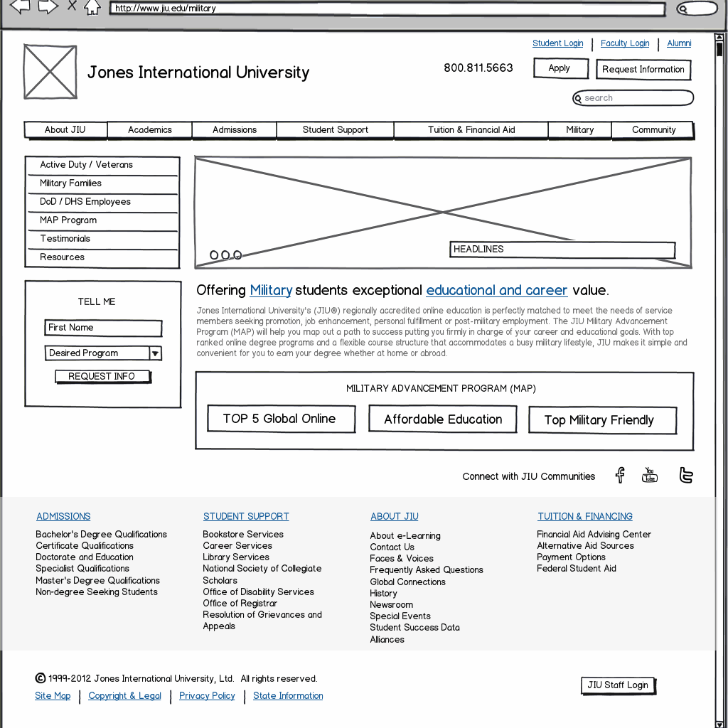Open the Student Login link
Screen dimensions: 728x728
[557, 43]
